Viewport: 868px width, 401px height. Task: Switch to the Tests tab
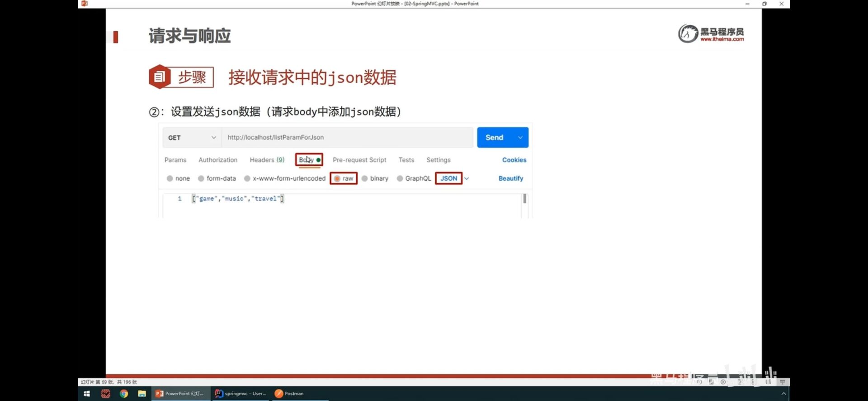(x=406, y=160)
